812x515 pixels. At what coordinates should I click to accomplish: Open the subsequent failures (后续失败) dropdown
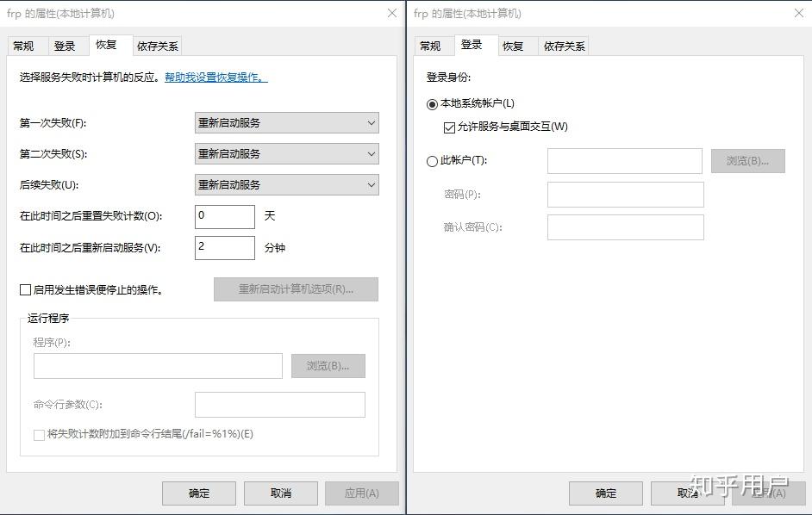pos(286,184)
